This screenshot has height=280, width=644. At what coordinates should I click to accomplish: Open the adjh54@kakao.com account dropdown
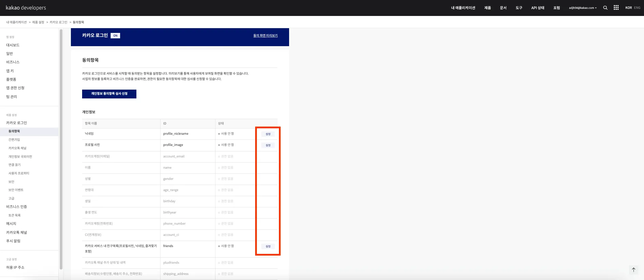[x=583, y=8]
